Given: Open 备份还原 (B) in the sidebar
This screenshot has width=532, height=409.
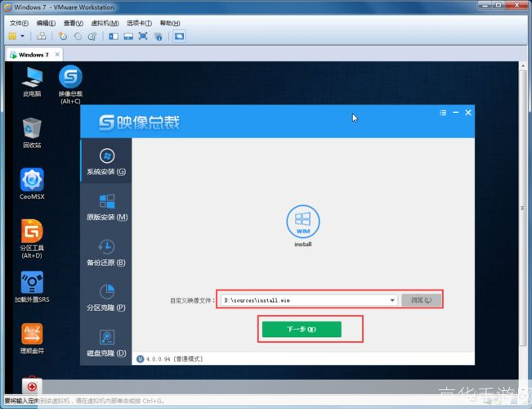Looking at the screenshot, I should [x=105, y=252].
